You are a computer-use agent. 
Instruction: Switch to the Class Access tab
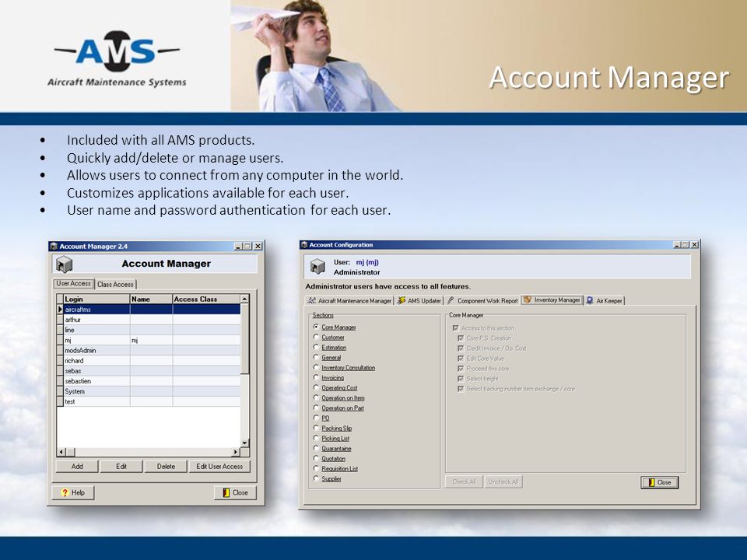coord(115,285)
